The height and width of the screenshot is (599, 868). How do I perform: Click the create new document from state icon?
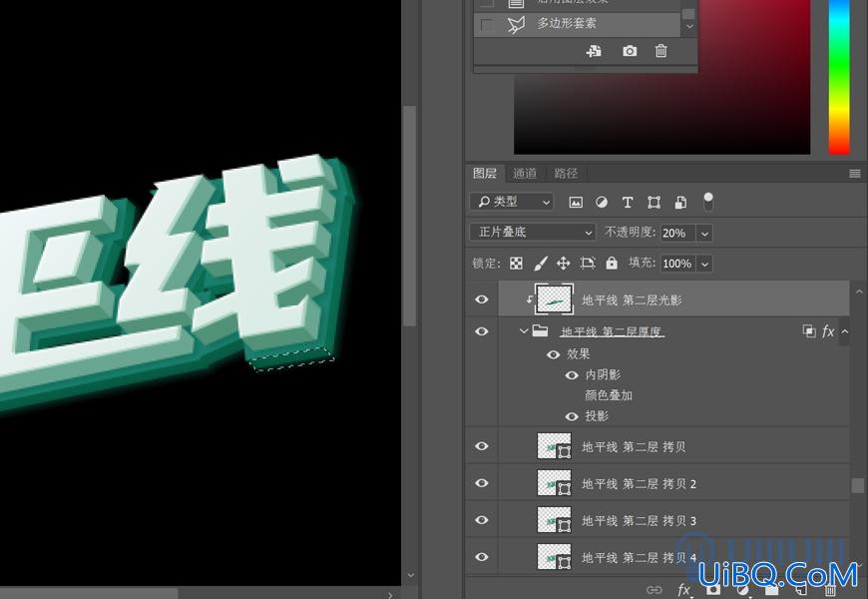(594, 51)
